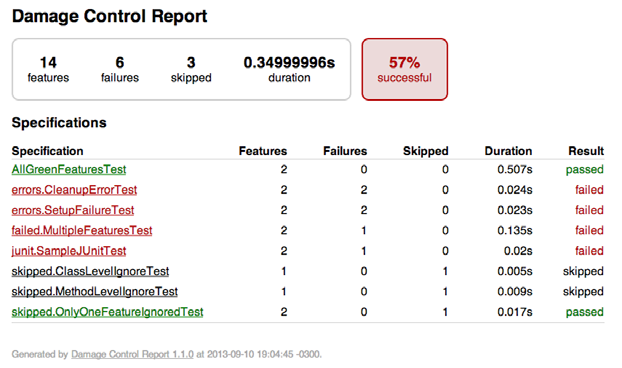Click failed result of junit.SampleJUnitTest
The width and height of the screenshot is (622, 368).
(589, 251)
